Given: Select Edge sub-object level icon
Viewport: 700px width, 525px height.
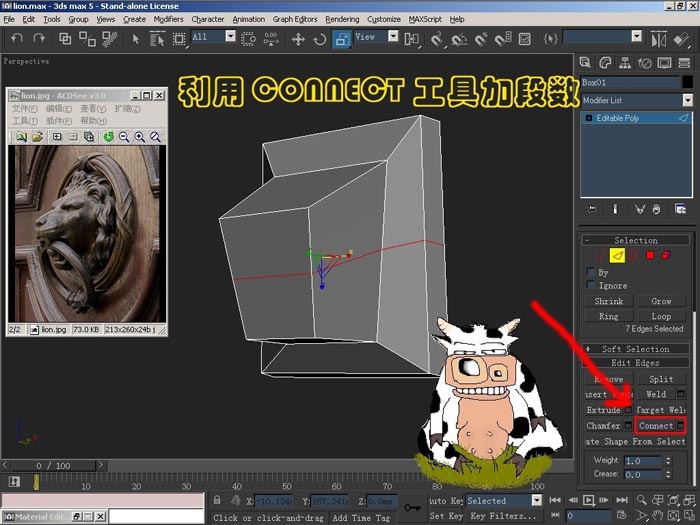Looking at the screenshot, I should coord(617,255).
